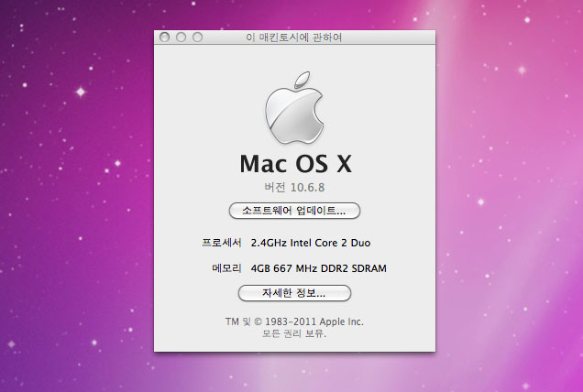Viewport: 583px width, 392px height.
Task: Click the 모든 권리 보유. text
Action: click(294, 333)
